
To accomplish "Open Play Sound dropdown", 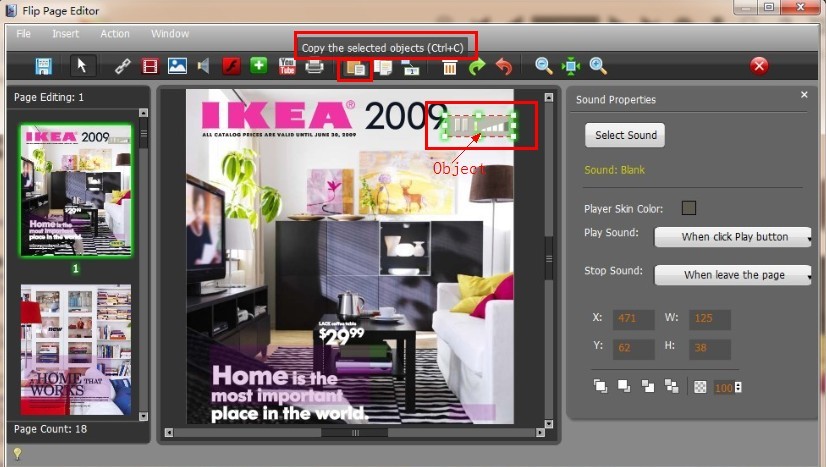I will coord(733,237).
